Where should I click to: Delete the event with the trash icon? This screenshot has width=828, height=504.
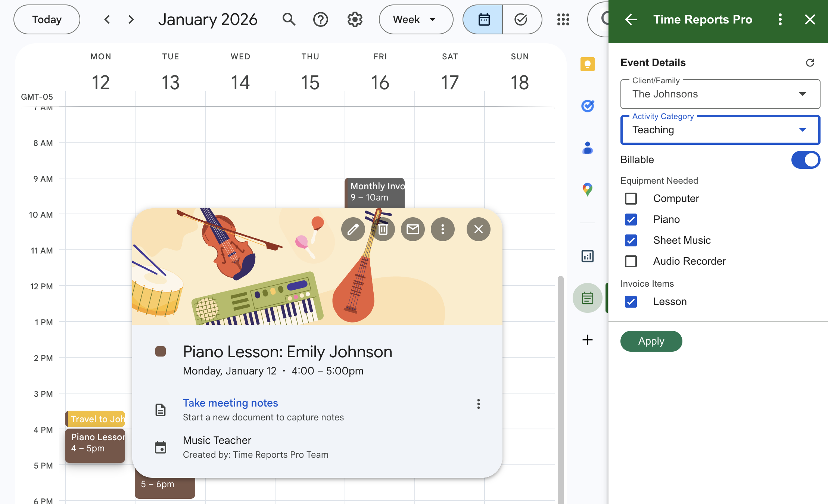pyautogui.click(x=383, y=229)
